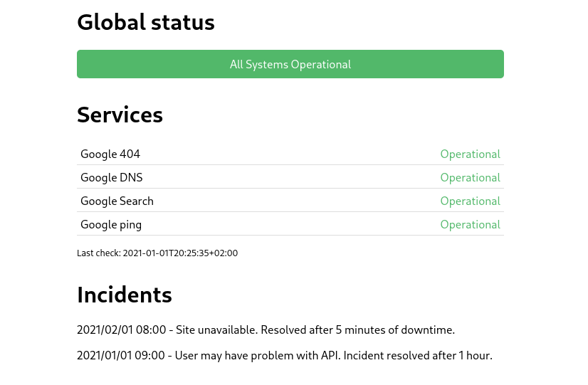
Task: Click the All Systems Operational banner
Action: (290, 64)
